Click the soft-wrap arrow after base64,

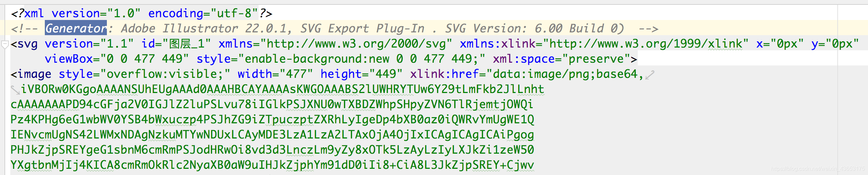pyautogui.click(x=650, y=75)
